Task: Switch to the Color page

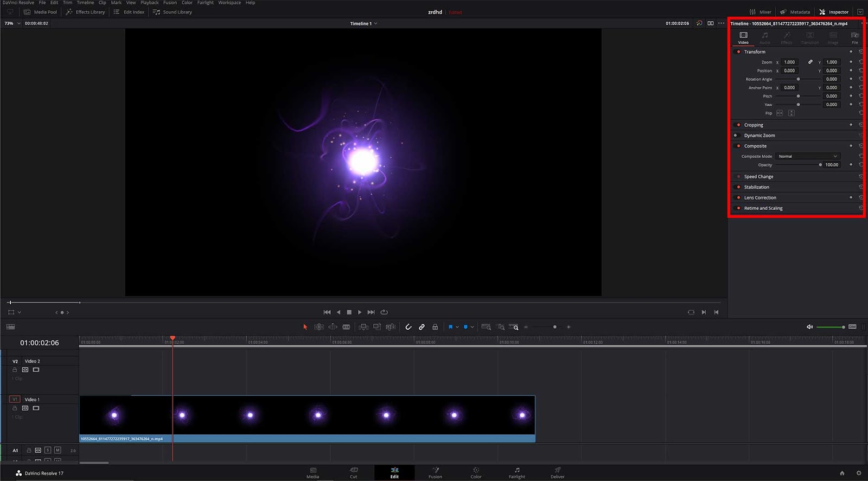Action: tap(476, 473)
